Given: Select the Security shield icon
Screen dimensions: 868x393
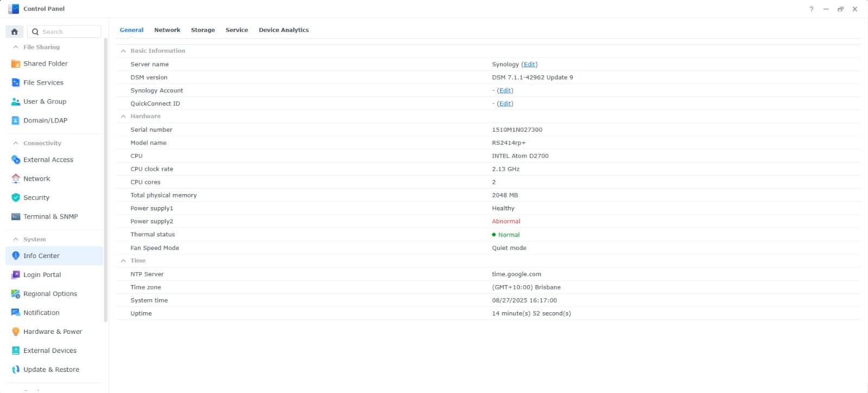Looking at the screenshot, I should [x=16, y=198].
